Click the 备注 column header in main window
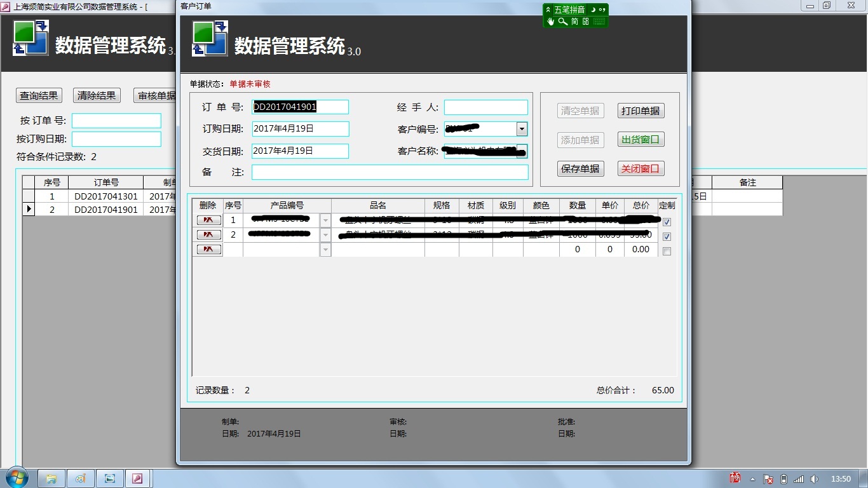Screen dimensions: 868x488 point(747,182)
